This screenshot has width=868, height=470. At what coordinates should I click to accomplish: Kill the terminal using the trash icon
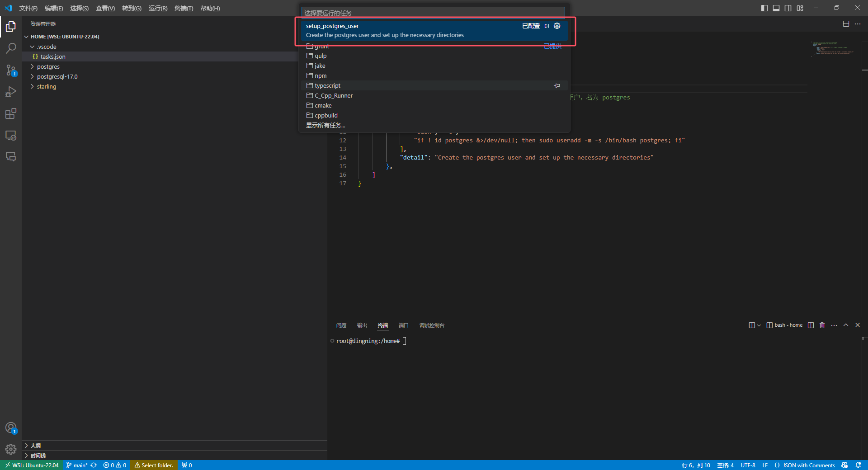822,325
